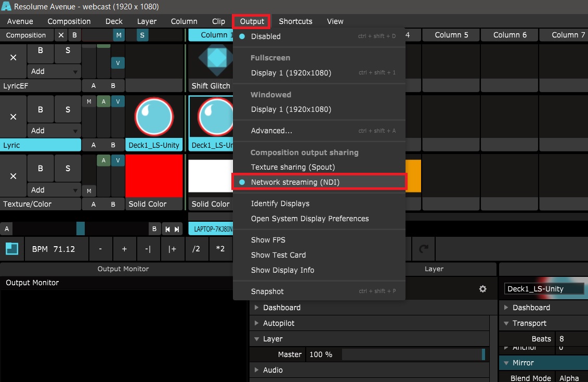This screenshot has height=382, width=588.
Task: Move the A/B crossfader handle
Action: click(x=80, y=228)
